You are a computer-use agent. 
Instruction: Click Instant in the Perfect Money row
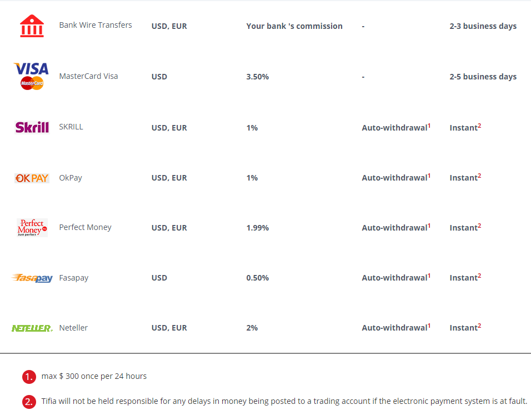pyautogui.click(x=464, y=228)
